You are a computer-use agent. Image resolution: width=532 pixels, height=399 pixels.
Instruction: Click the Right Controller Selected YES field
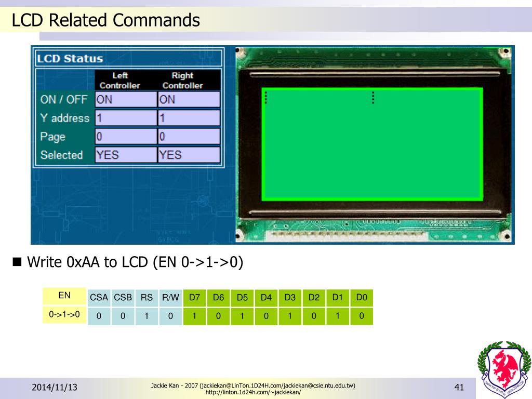(x=189, y=155)
